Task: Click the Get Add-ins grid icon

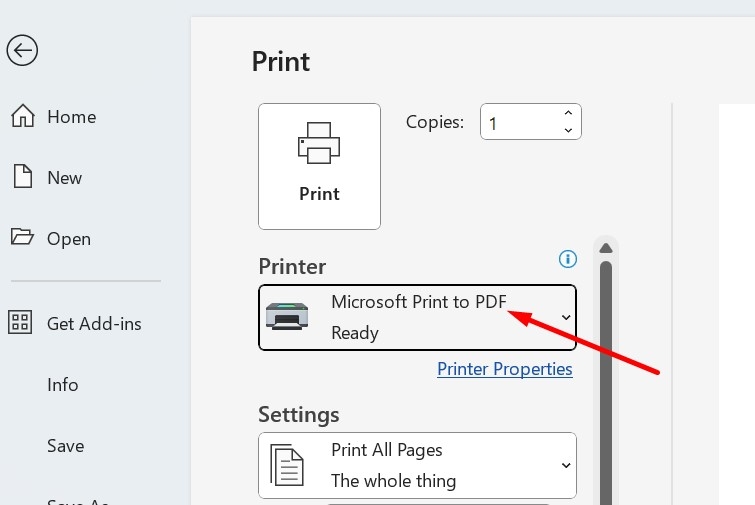Action: pos(20,322)
